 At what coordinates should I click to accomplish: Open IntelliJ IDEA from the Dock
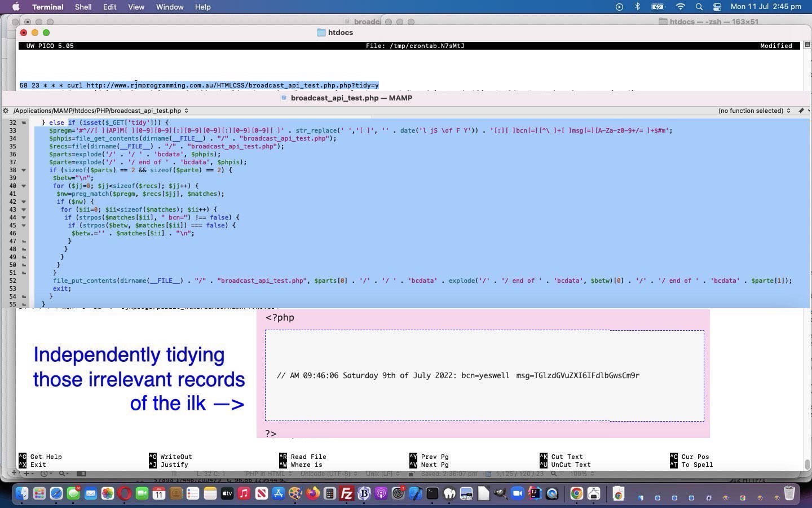[x=535, y=493]
